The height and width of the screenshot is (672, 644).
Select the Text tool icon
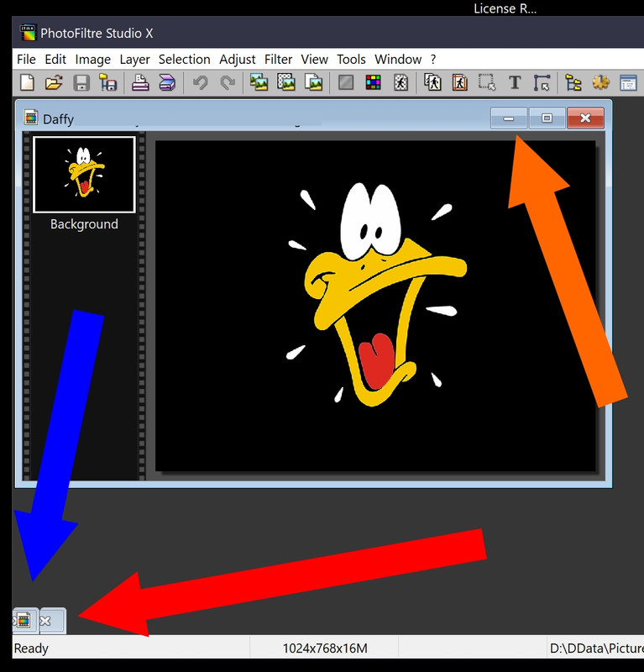[x=515, y=82]
